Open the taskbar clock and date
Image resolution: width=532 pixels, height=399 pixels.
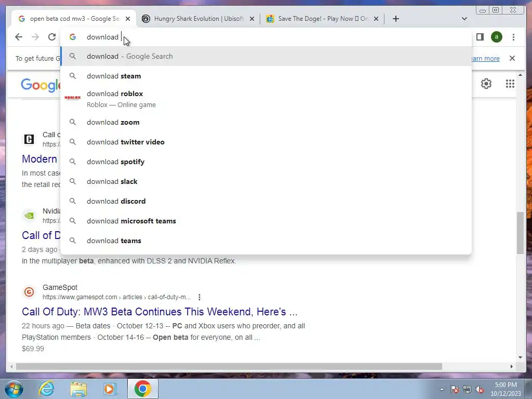[x=506, y=389]
